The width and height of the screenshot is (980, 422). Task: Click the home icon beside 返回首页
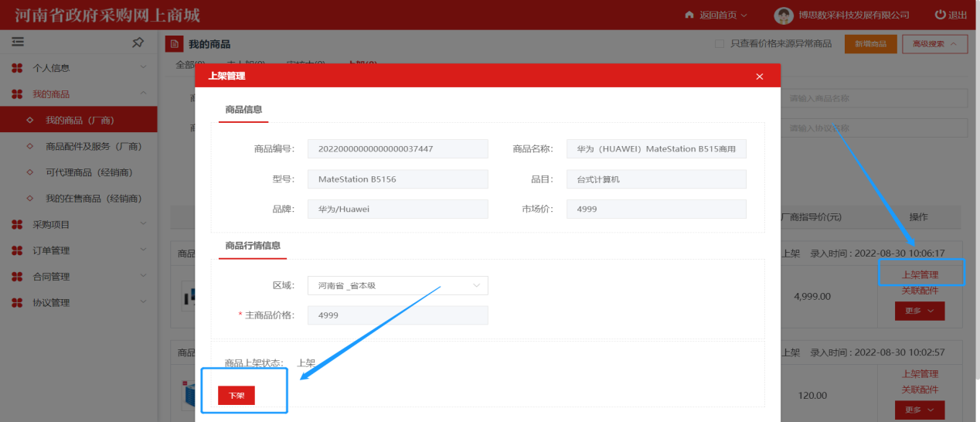click(689, 15)
